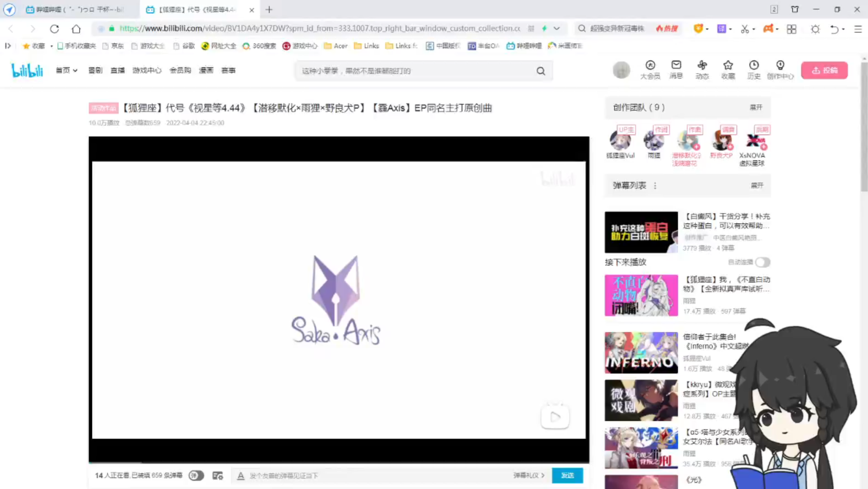
Task: Open the 【狐狸座】我,《不直白动物》 title link
Action: point(726,284)
